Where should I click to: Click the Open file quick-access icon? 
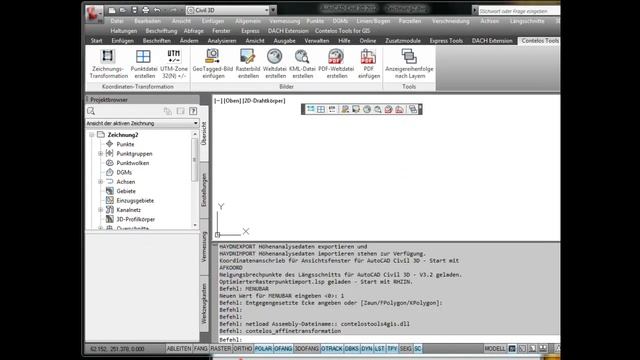coord(123,10)
